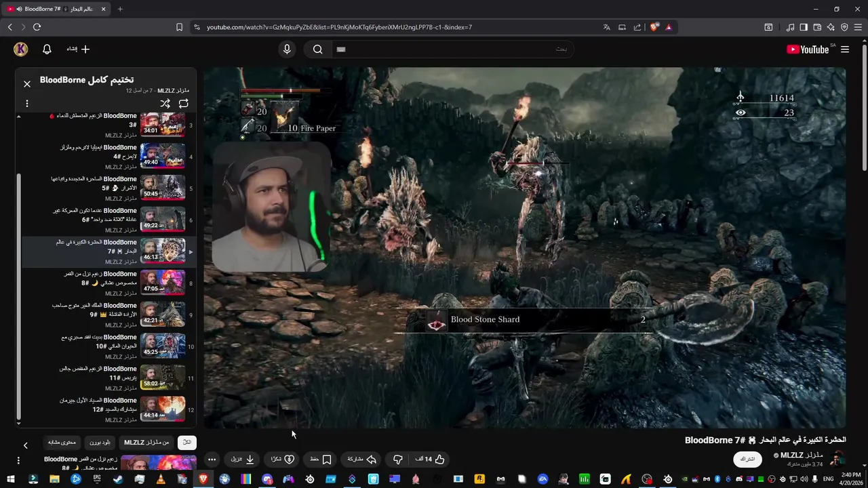Click the Bloodborne video player area
868x488 pixels.
tap(525, 247)
